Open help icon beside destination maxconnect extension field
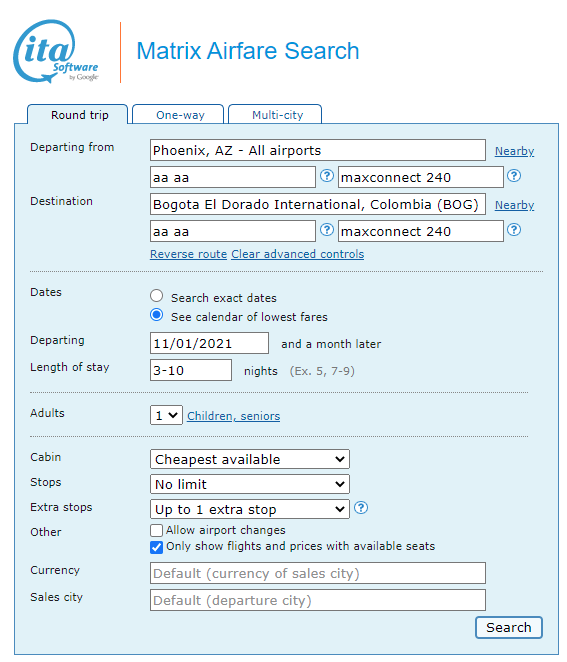 point(513,230)
